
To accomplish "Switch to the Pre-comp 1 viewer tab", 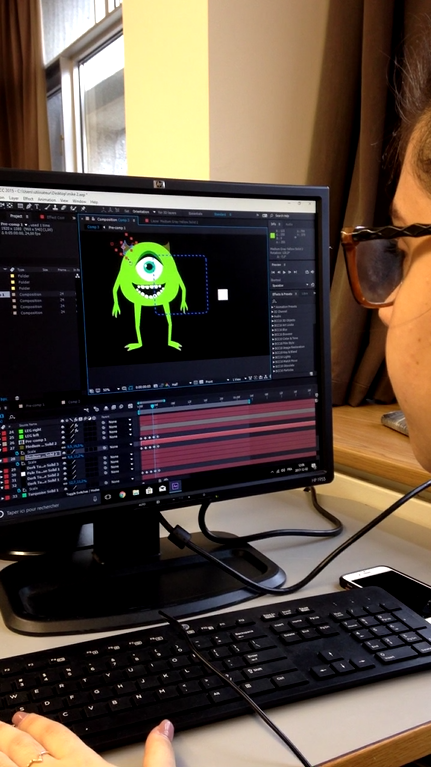I will click(116, 228).
